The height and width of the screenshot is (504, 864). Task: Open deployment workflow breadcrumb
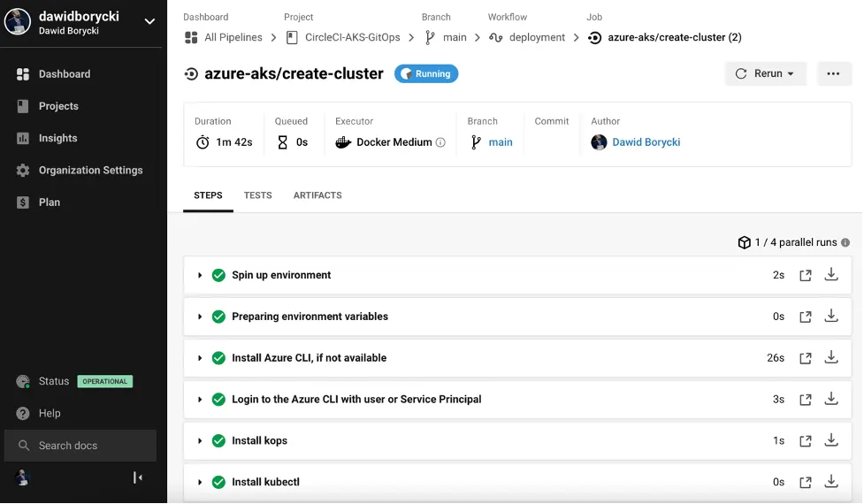tap(537, 37)
